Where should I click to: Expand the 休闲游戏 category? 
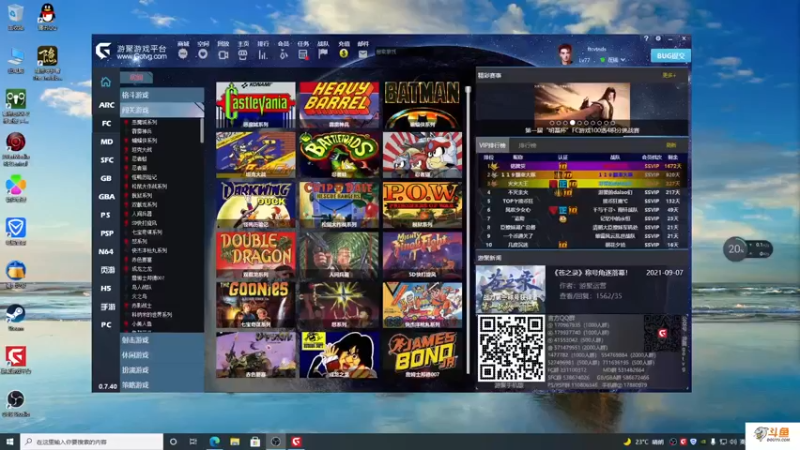[x=162, y=355]
